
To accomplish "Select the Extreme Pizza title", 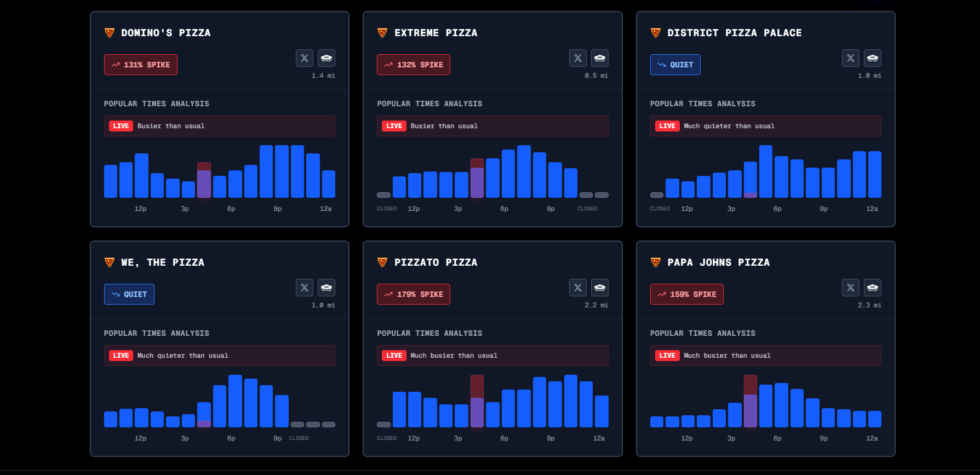I will [x=436, y=33].
